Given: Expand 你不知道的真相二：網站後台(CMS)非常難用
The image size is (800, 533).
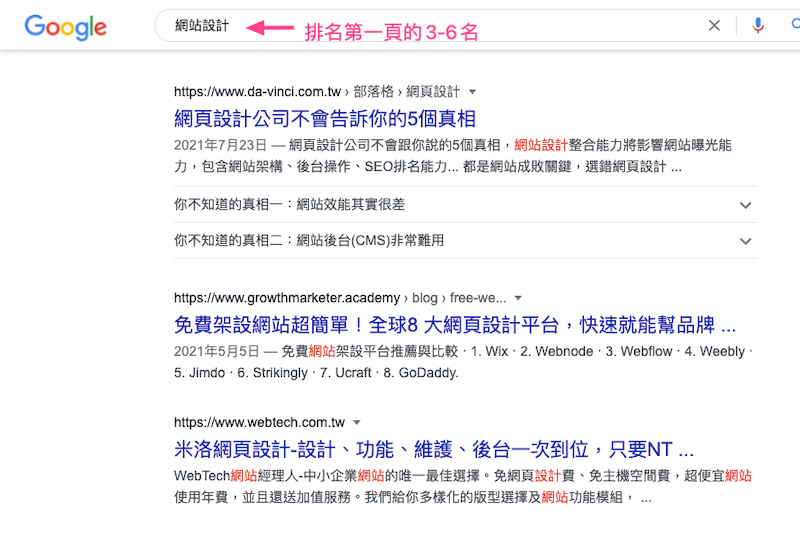Looking at the screenshot, I should [x=465, y=240].
